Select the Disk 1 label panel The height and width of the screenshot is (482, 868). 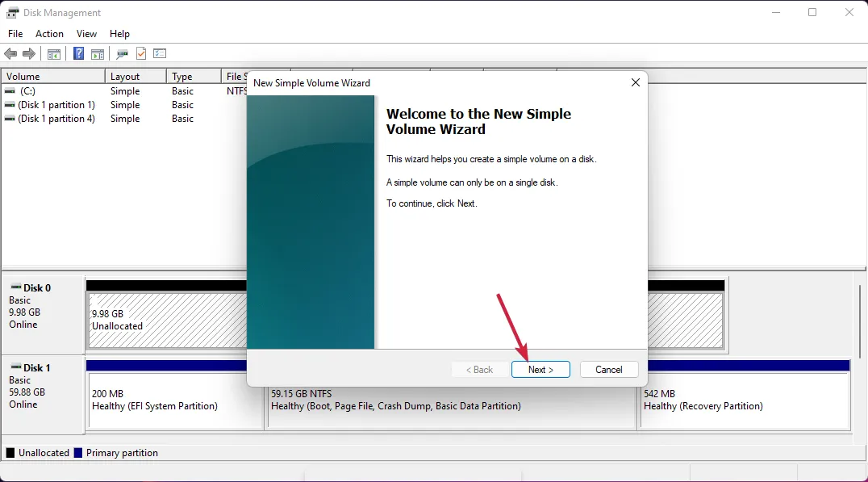tap(44, 395)
